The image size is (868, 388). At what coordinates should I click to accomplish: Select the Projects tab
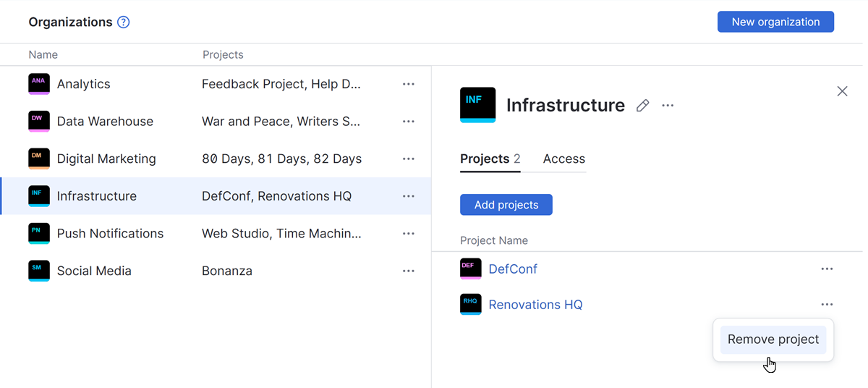(490, 159)
